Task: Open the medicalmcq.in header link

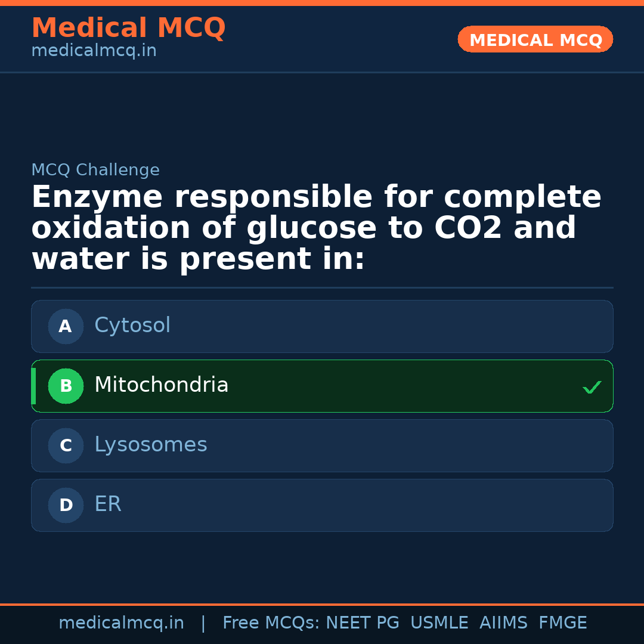Action: (94, 51)
